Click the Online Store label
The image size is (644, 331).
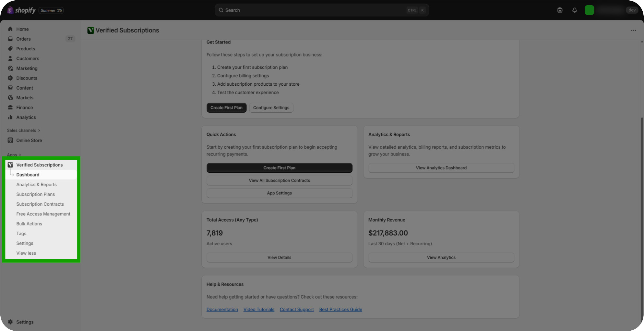tap(29, 140)
